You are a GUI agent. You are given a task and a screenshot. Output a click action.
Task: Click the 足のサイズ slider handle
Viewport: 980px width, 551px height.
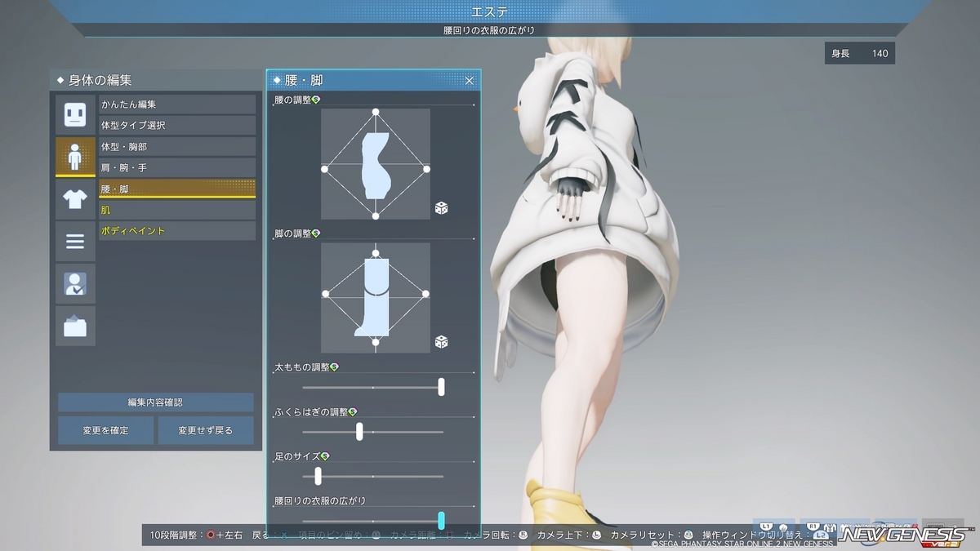318,476
